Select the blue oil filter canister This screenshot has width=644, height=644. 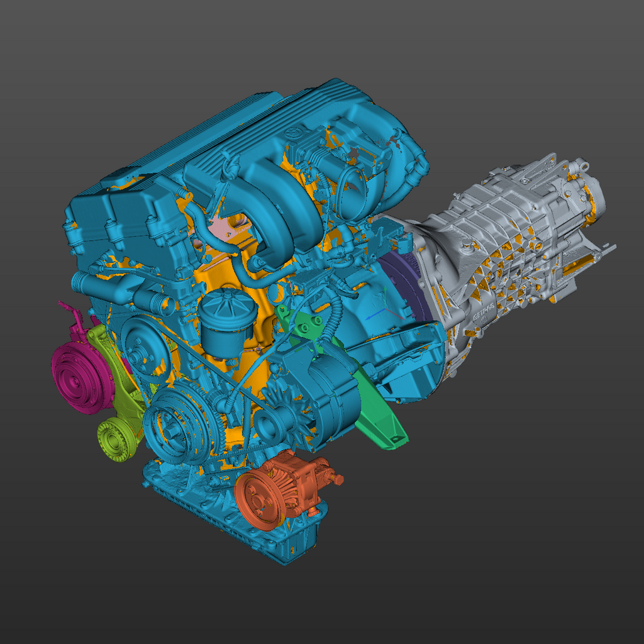[x=226, y=323]
